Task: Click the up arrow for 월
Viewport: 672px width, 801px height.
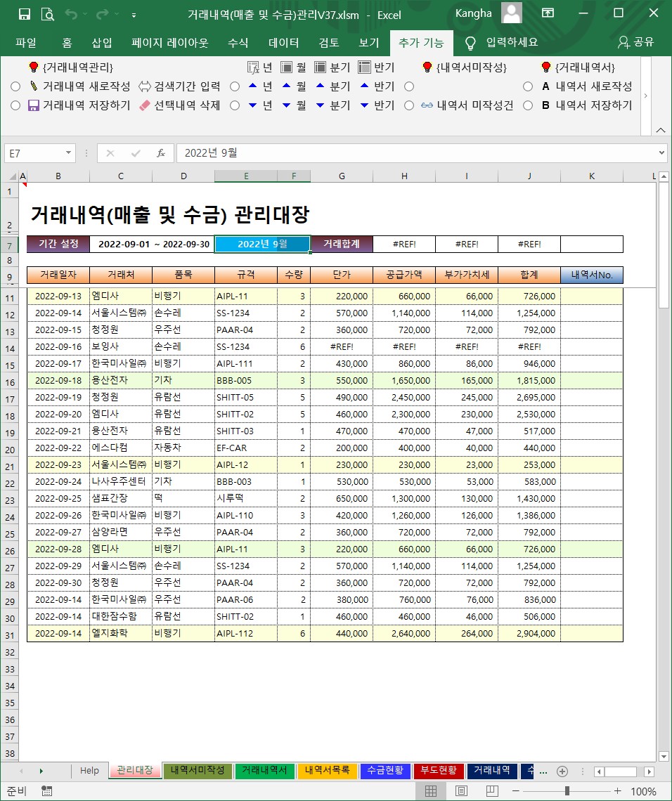Action: click(x=287, y=86)
